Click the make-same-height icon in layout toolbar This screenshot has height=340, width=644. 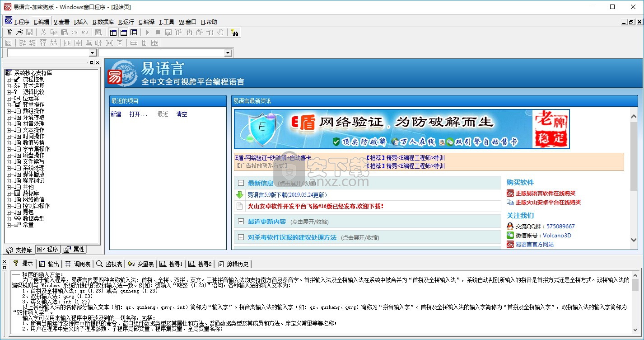pyautogui.click(x=144, y=43)
